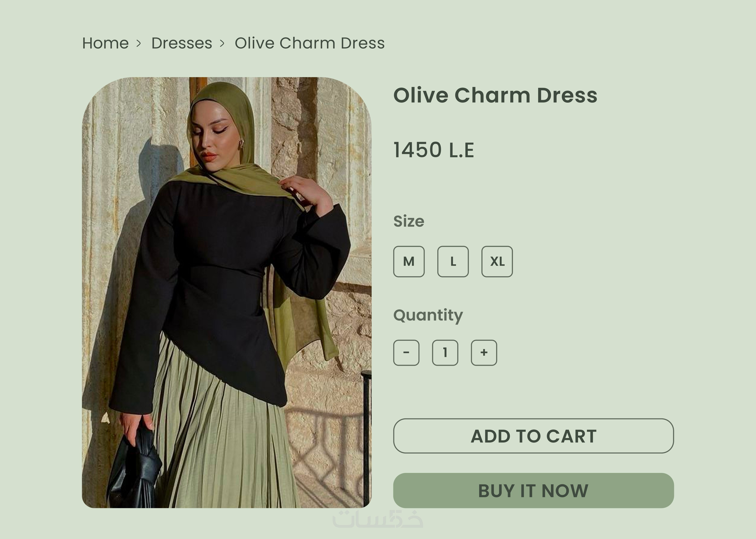Choose size L option
This screenshot has width=756, height=539.
click(x=453, y=261)
